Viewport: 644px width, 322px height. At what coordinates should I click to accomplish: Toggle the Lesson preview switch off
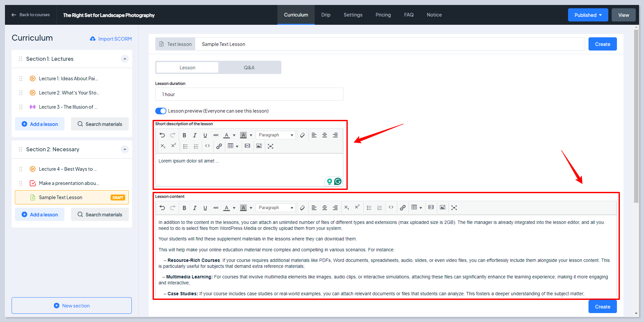161,111
